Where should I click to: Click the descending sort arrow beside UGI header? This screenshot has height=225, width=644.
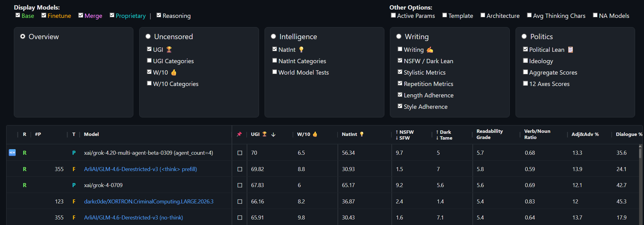coord(273,134)
